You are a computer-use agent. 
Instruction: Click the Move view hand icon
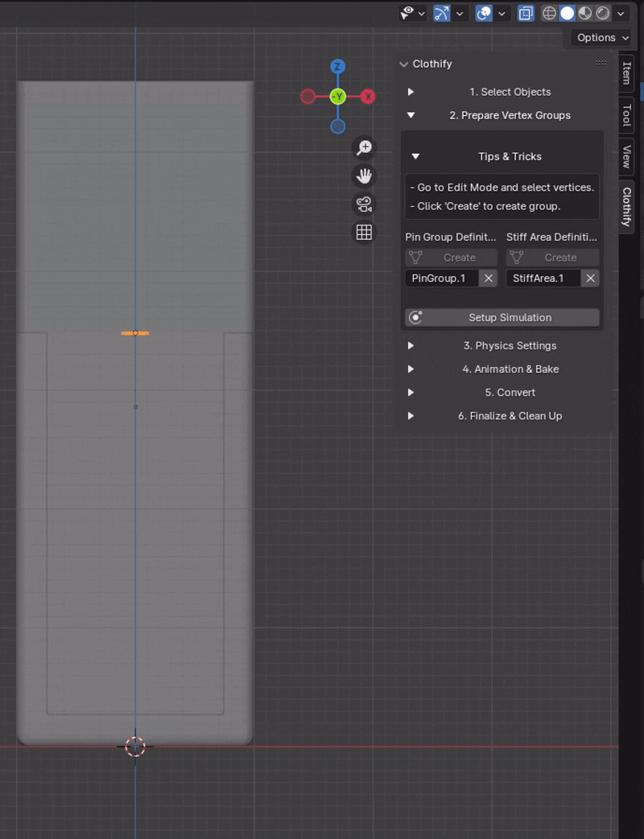[364, 176]
